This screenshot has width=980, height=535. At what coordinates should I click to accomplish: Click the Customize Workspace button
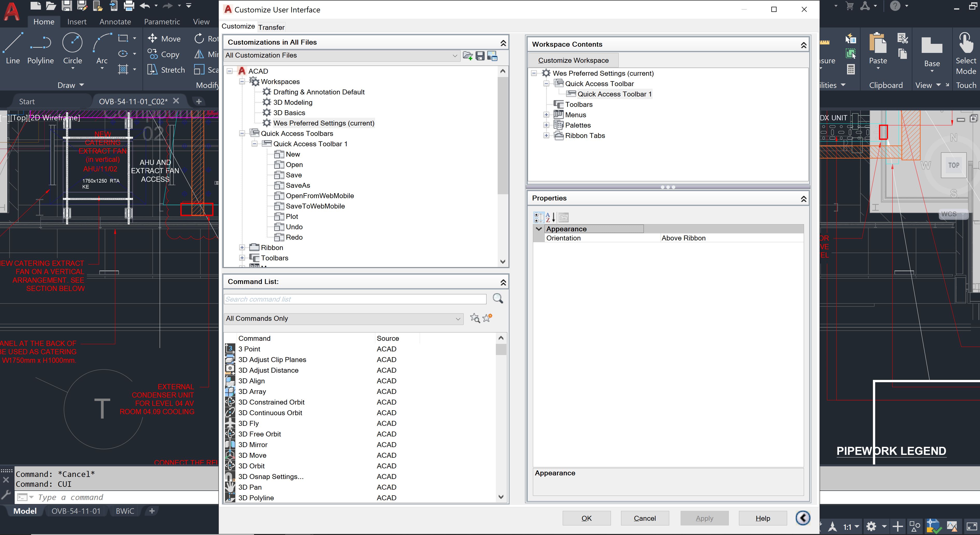[x=573, y=60]
